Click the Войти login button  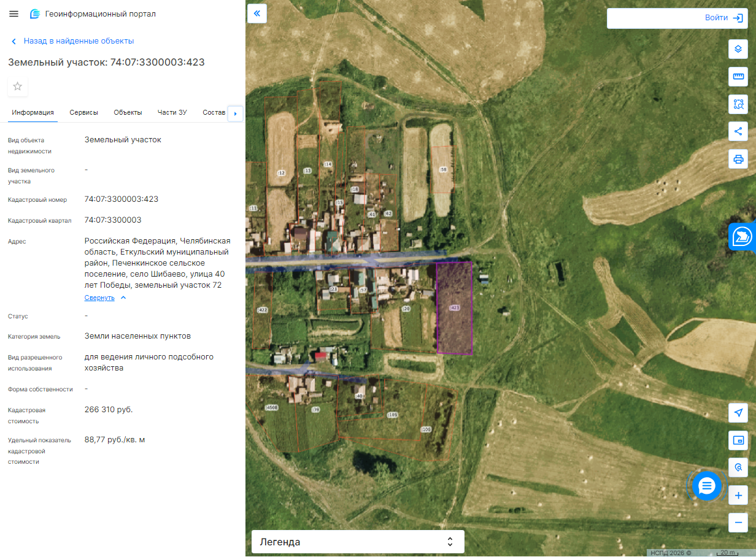tap(677, 18)
